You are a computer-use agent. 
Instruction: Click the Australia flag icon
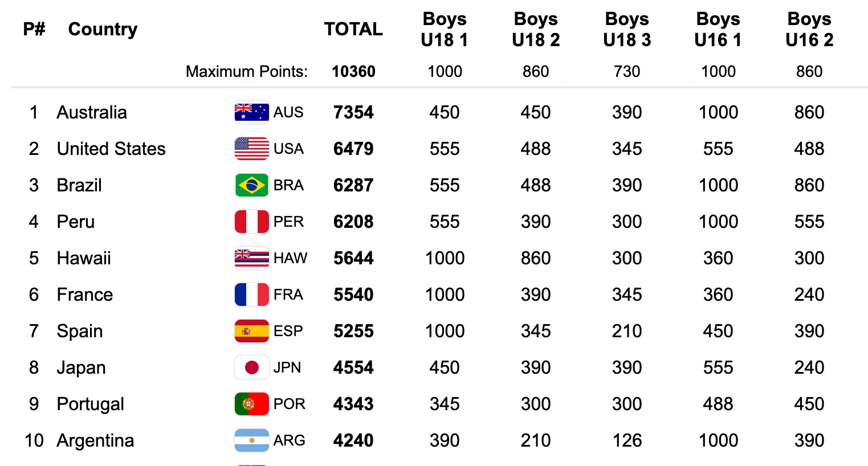pos(251,112)
